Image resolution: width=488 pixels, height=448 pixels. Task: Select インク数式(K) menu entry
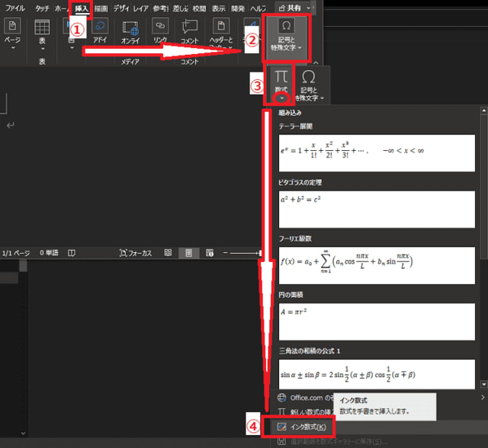coord(302,427)
